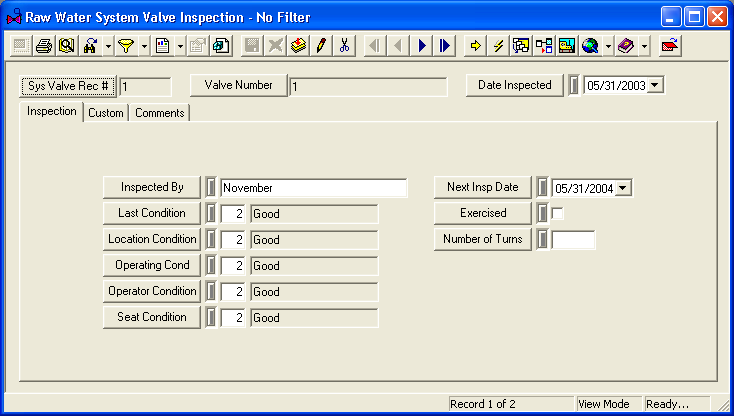Image resolution: width=734 pixels, height=416 pixels.
Task: Click the binoculars find icon
Action: (90, 46)
